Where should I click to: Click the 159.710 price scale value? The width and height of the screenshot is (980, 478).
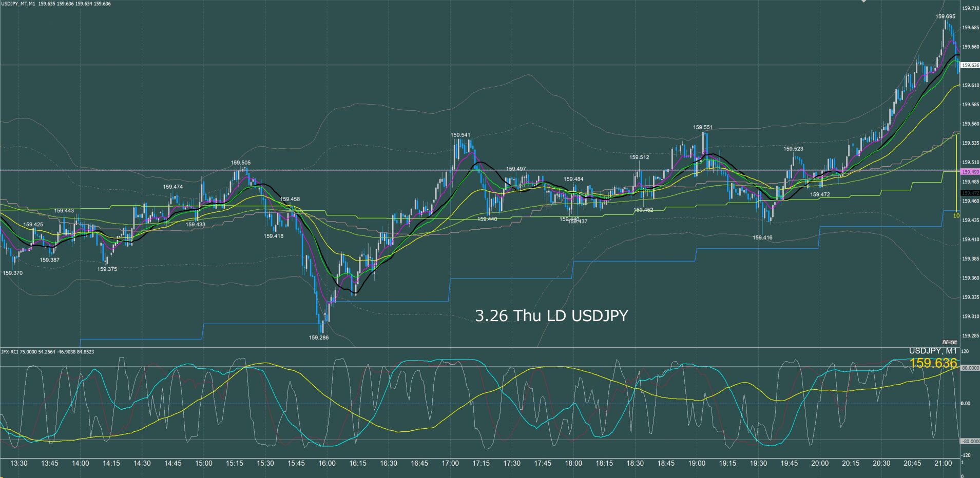pyautogui.click(x=970, y=8)
